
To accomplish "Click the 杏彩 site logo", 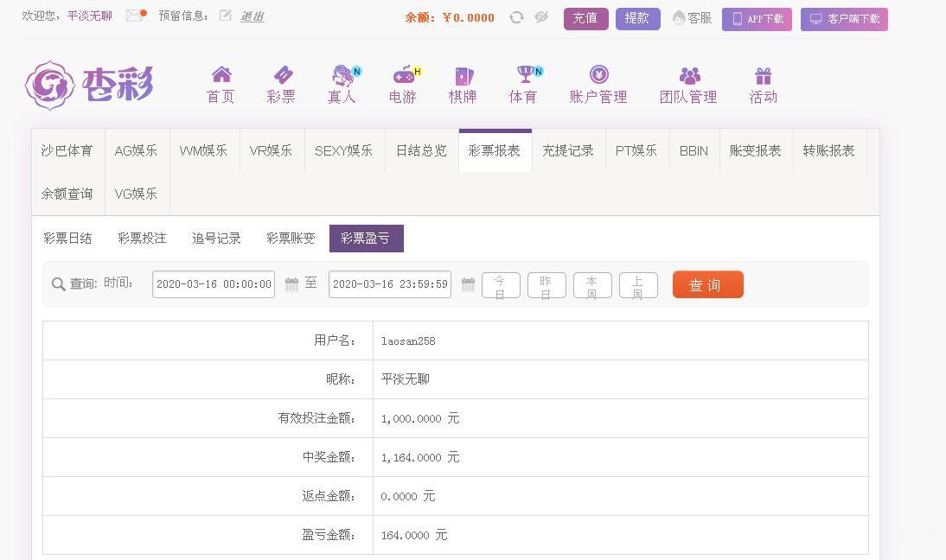I will [89, 85].
